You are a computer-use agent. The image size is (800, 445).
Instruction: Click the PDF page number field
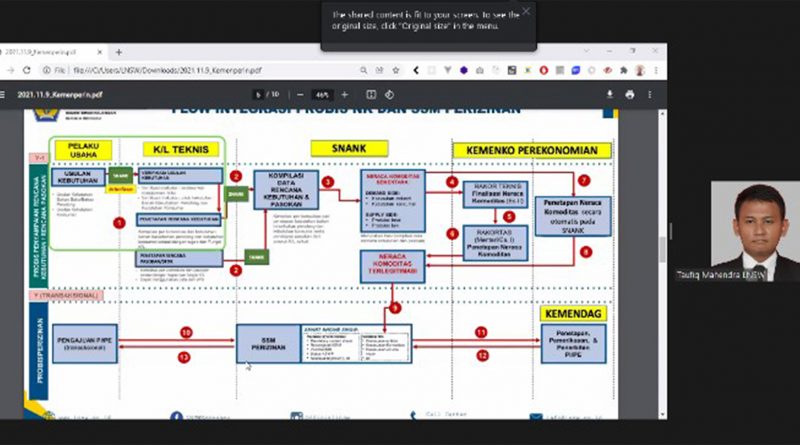pos(258,94)
